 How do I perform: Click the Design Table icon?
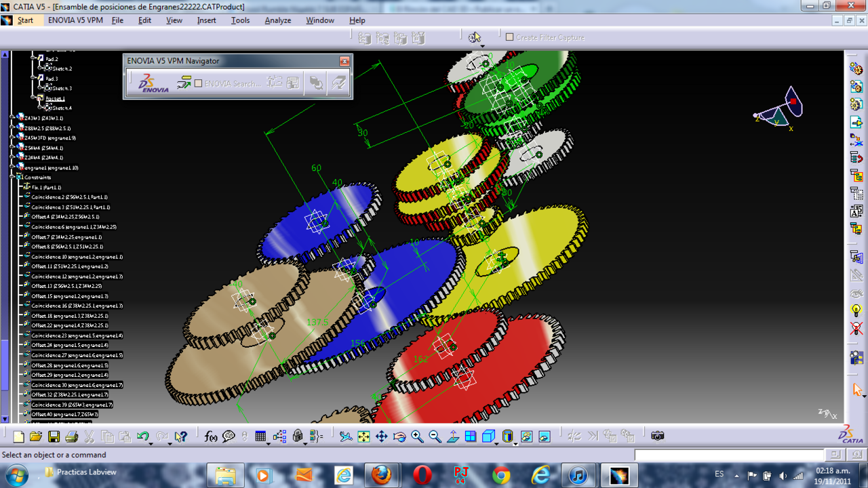pyautogui.click(x=260, y=437)
